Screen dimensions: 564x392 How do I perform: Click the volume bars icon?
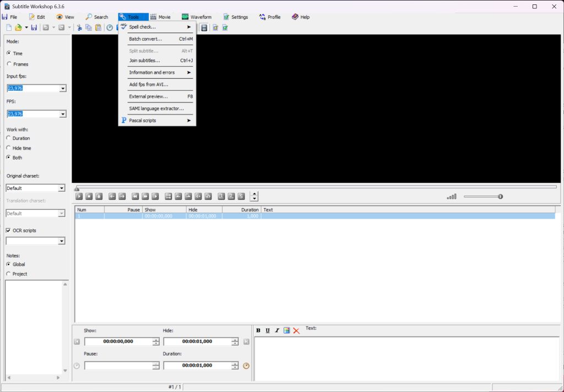pyautogui.click(x=452, y=197)
